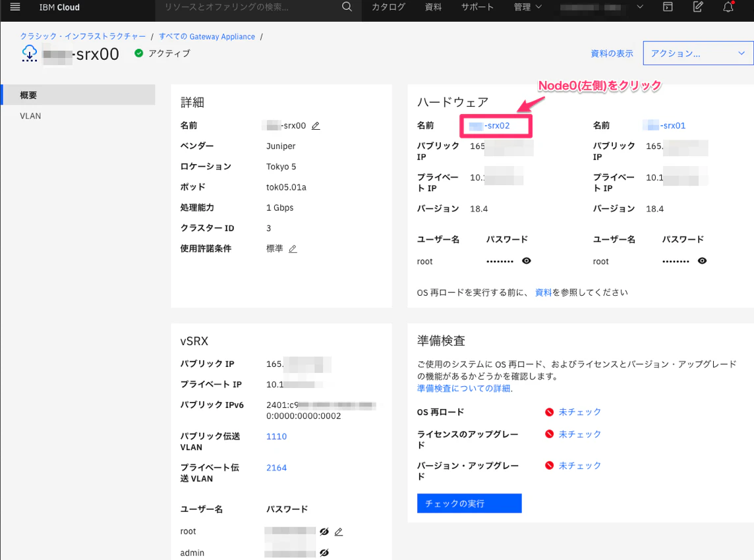The height and width of the screenshot is (560, 754).
Task: Click the tok05.01a pod value
Action: [x=286, y=188]
